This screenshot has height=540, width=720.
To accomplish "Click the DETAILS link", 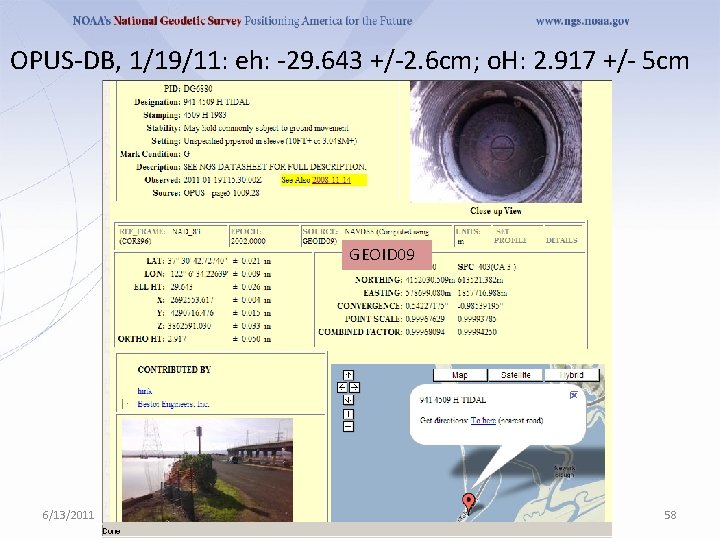I will pyautogui.click(x=562, y=240).
